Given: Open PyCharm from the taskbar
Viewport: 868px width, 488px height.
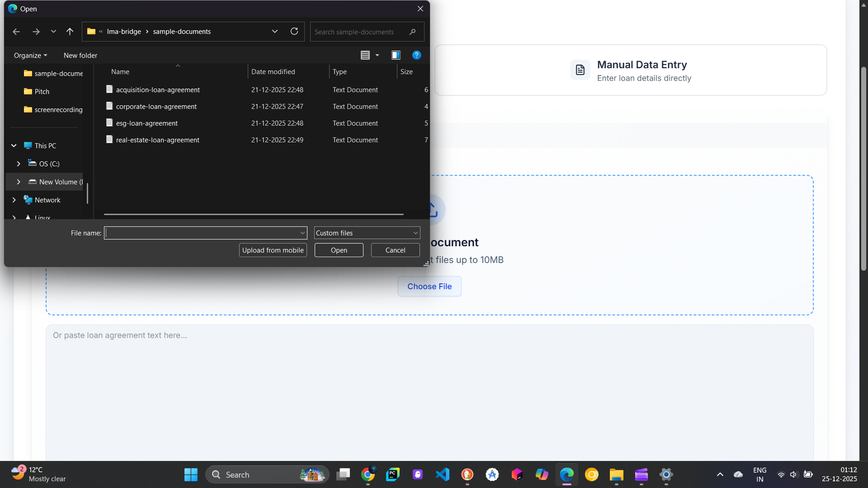Looking at the screenshot, I should pyautogui.click(x=392, y=474).
